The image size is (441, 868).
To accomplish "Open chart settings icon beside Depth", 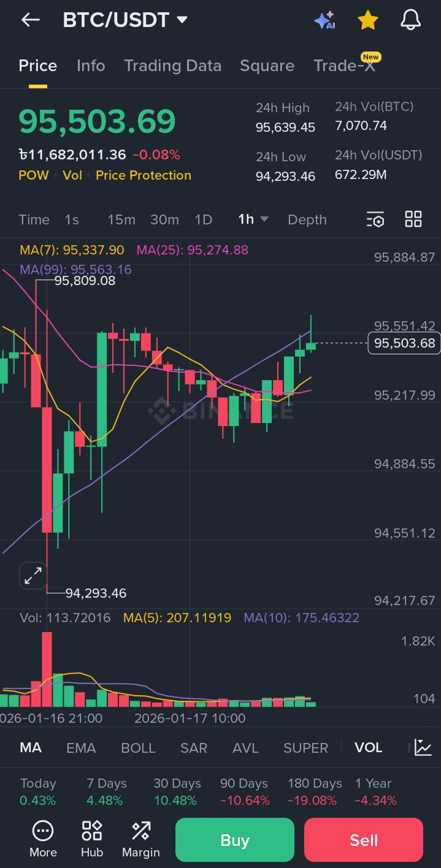I will pos(375,219).
